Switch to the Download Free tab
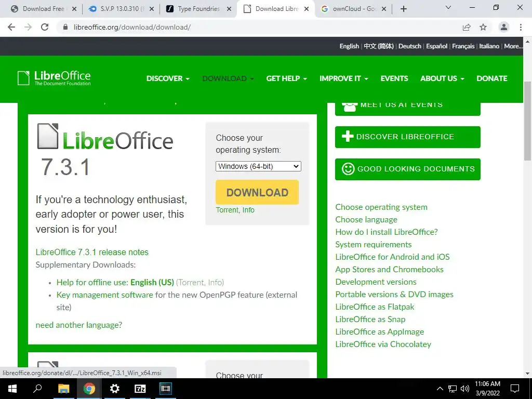 pyautogui.click(x=43, y=9)
